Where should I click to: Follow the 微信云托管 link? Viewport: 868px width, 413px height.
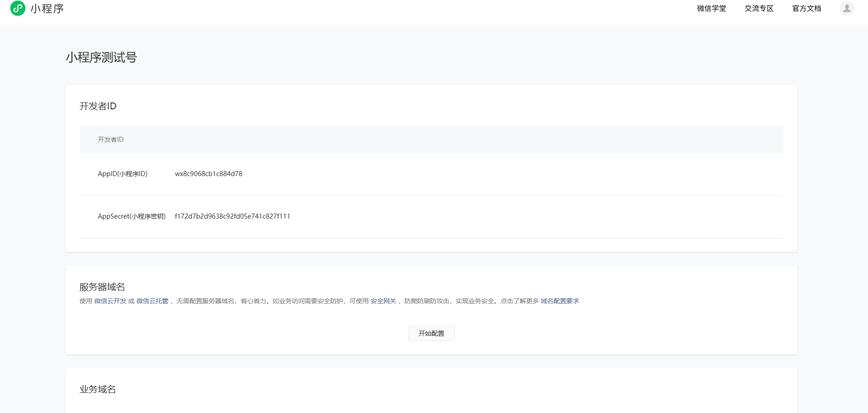pos(152,301)
